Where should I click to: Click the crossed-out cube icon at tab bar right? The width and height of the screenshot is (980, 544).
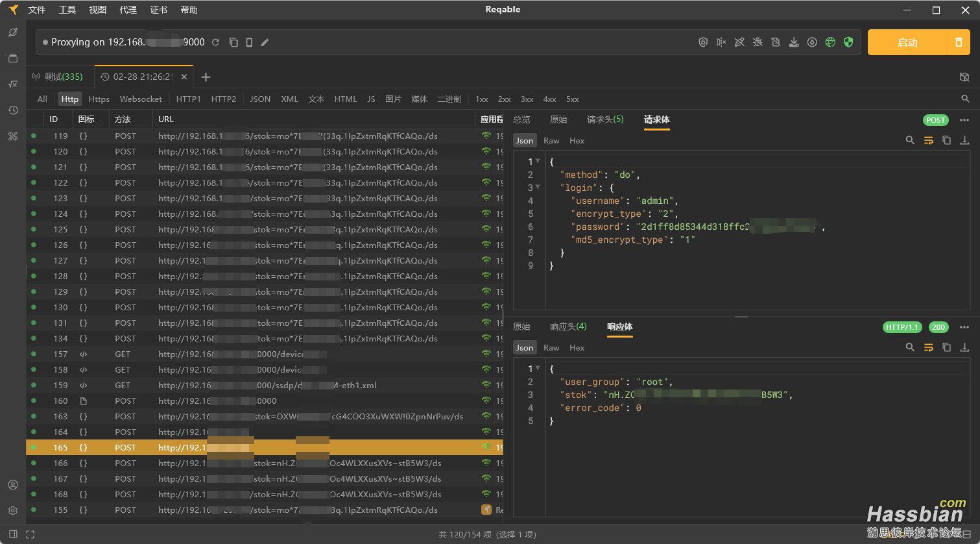[x=964, y=77]
